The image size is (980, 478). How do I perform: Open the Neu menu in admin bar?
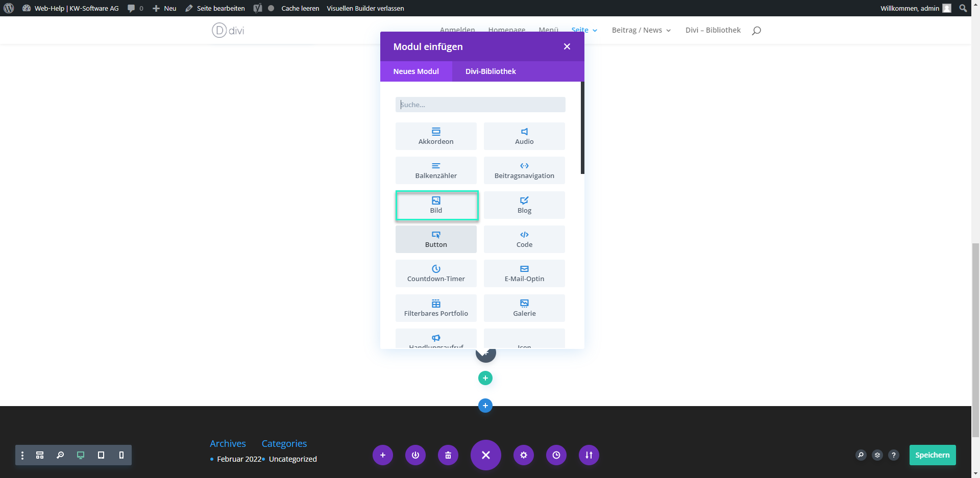coord(164,8)
